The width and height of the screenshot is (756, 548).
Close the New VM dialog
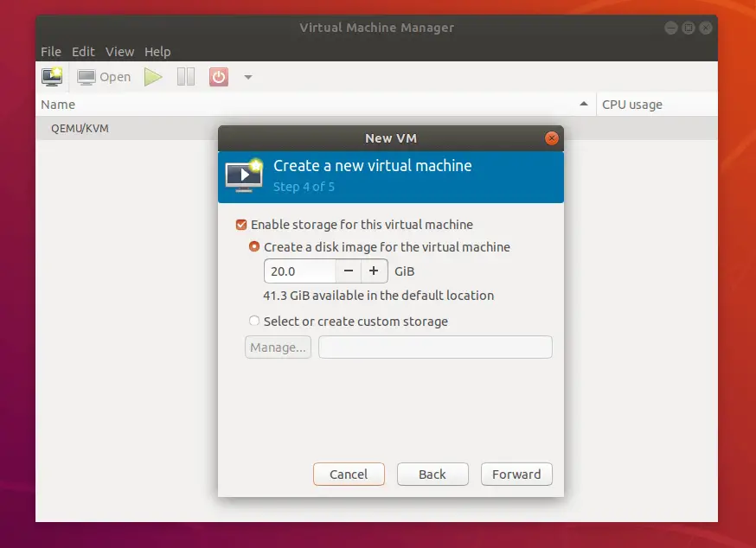tap(552, 138)
